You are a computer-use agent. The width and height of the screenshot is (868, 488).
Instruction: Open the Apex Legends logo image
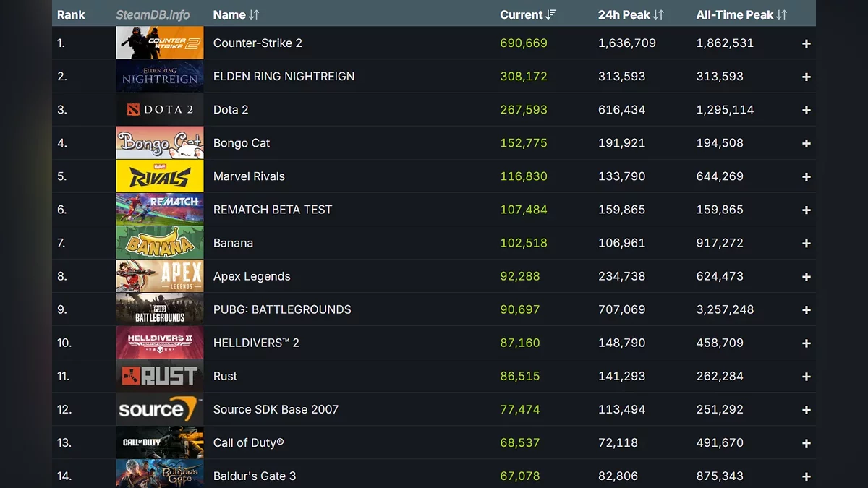click(x=159, y=276)
